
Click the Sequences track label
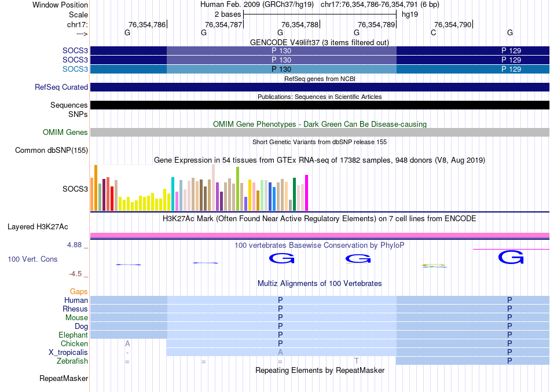pos(69,105)
